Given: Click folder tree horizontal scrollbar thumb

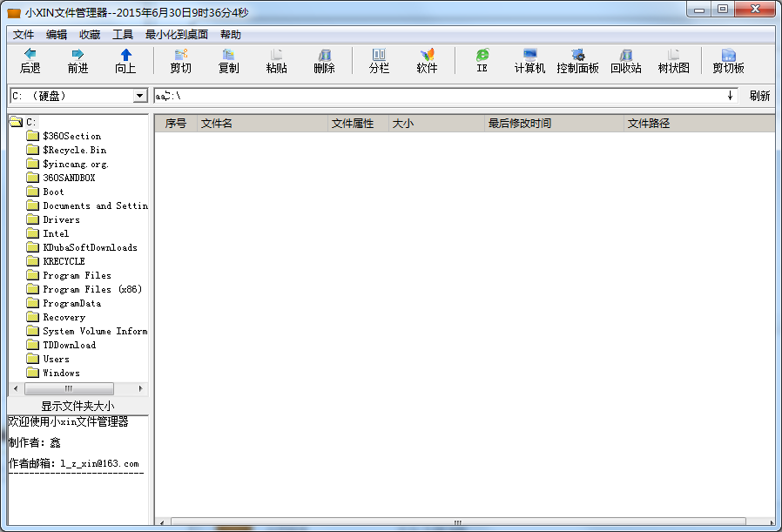Looking at the screenshot, I should (69, 388).
